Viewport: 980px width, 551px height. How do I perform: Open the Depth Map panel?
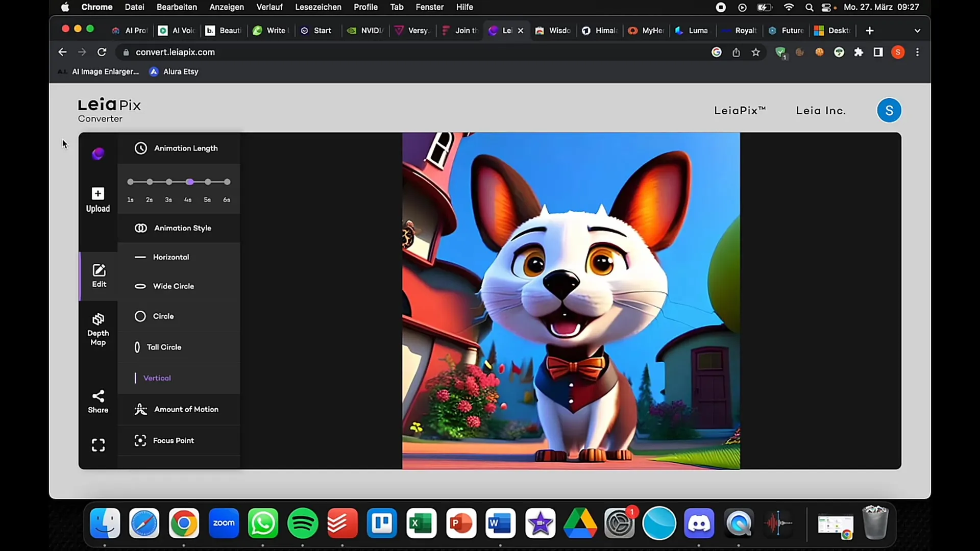pyautogui.click(x=97, y=330)
